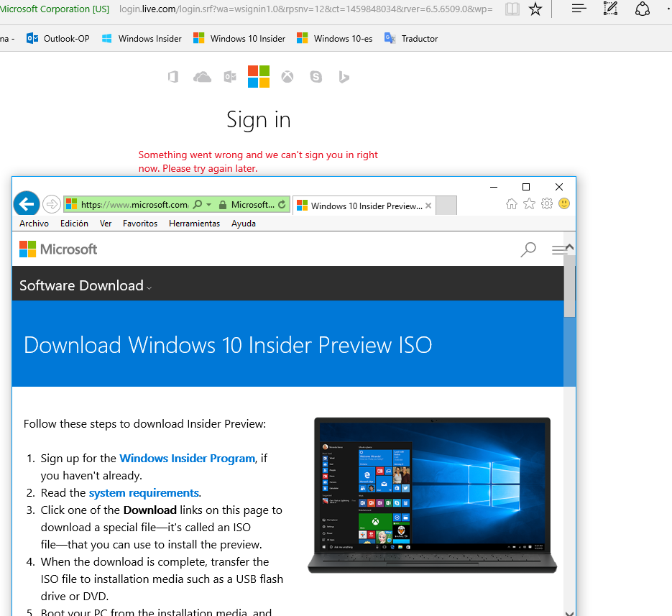Image resolution: width=672 pixels, height=616 pixels.
Task: Click the Edge address bar login.live.com URL
Action: coord(306,9)
